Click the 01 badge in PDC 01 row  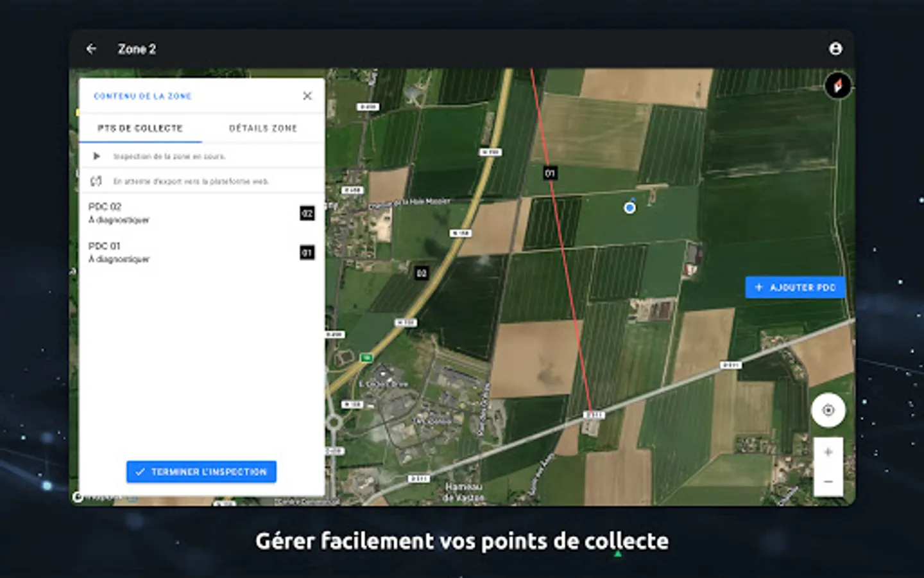[307, 252]
